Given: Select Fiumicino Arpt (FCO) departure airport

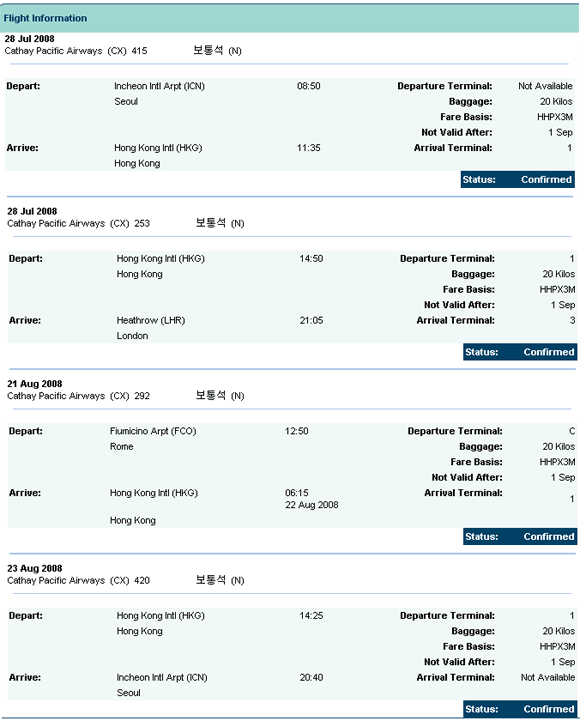Looking at the screenshot, I should point(153,431).
